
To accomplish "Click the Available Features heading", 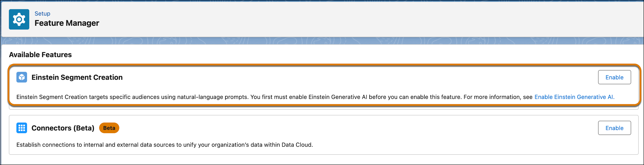I will (40, 55).
